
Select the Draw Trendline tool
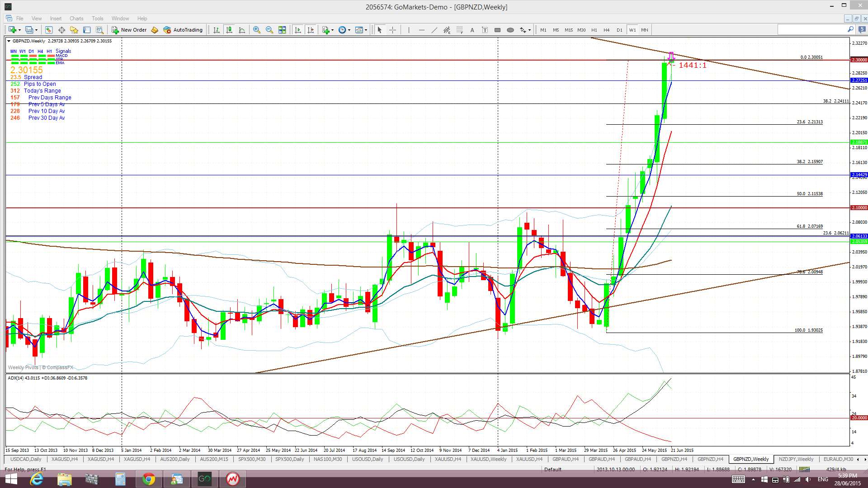[x=434, y=30]
